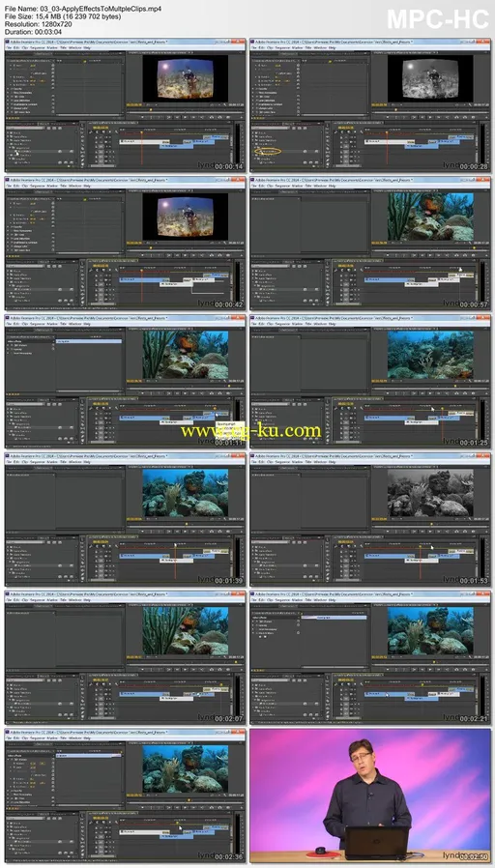Image resolution: width=495 pixels, height=868 pixels.
Task: Open the frame thumbnail stamped 00:02:36
Action: point(125,796)
